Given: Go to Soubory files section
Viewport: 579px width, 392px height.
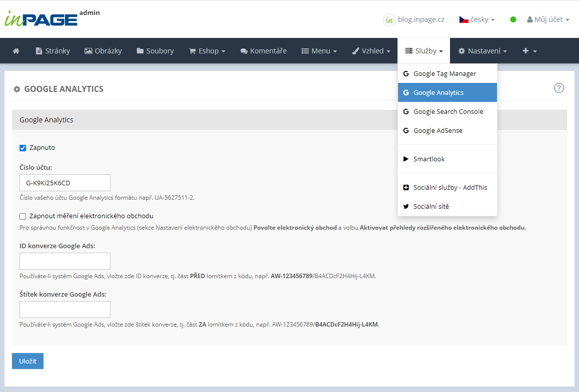Looking at the screenshot, I should click(155, 51).
